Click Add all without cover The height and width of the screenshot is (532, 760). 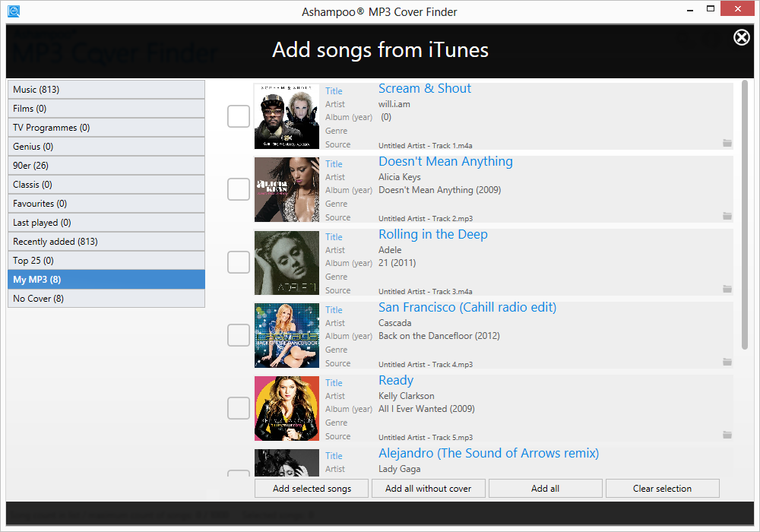click(x=429, y=489)
